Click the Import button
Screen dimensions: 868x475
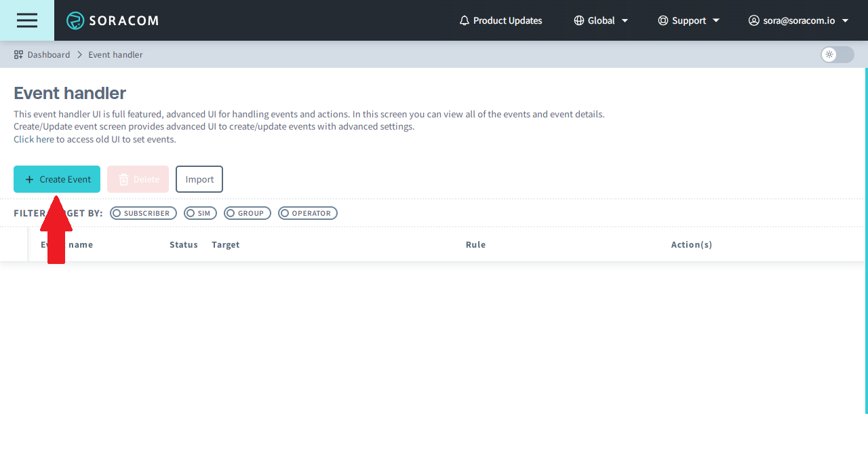199,178
